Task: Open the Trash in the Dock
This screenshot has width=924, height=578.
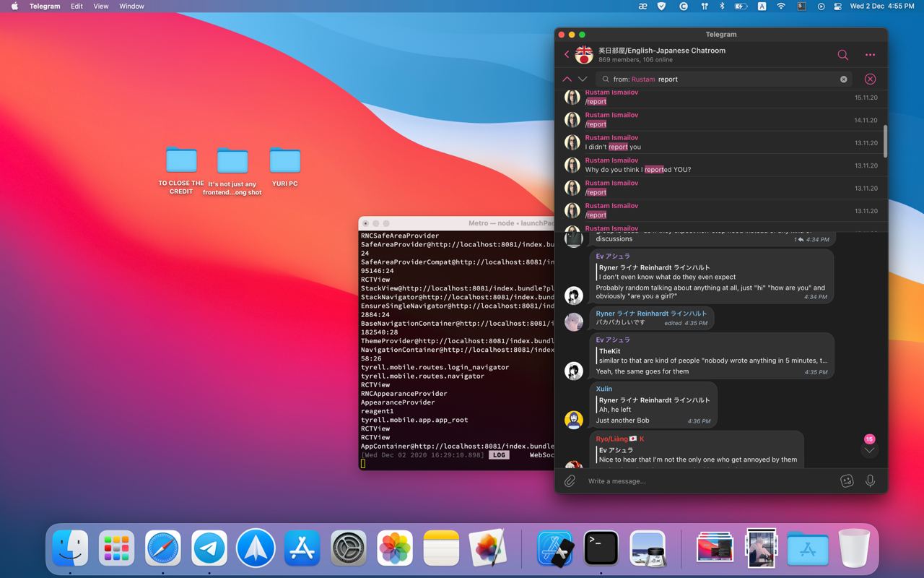Action: [x=854, y=548]
